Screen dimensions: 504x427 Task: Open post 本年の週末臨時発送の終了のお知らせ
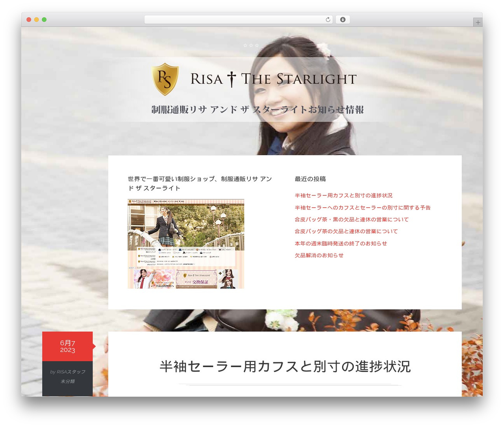[341, 243]
